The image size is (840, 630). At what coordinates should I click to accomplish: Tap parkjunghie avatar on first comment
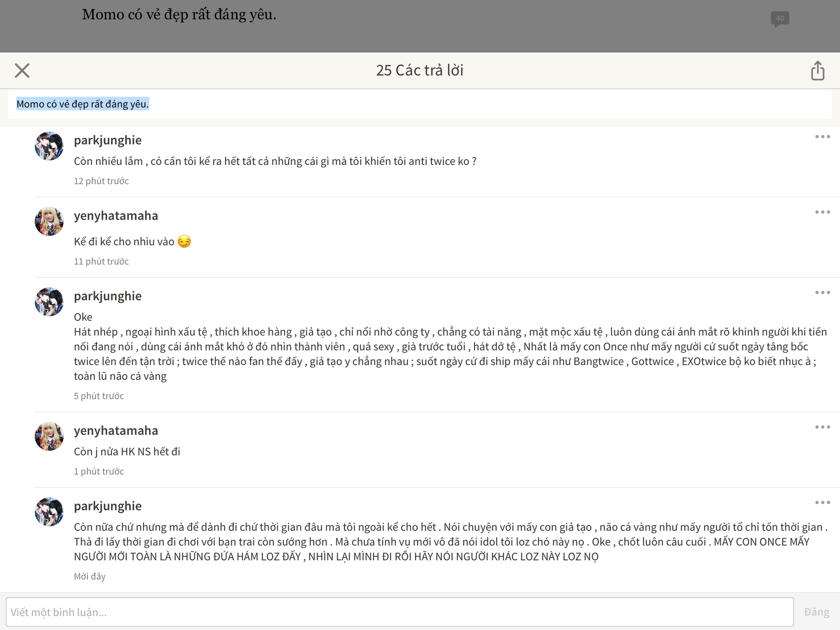click(x=49, y=146)
